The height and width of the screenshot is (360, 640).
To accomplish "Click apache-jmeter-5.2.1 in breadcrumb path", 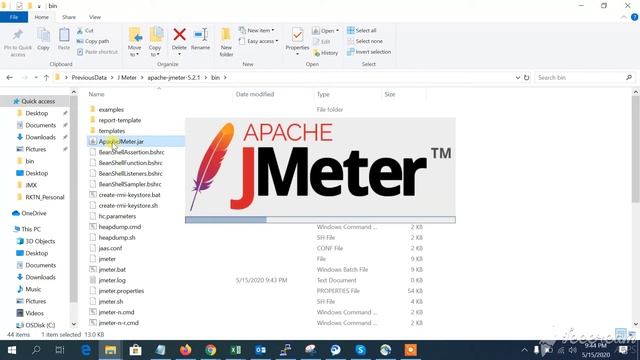I will pyautogui.click(x=174, y=78).
